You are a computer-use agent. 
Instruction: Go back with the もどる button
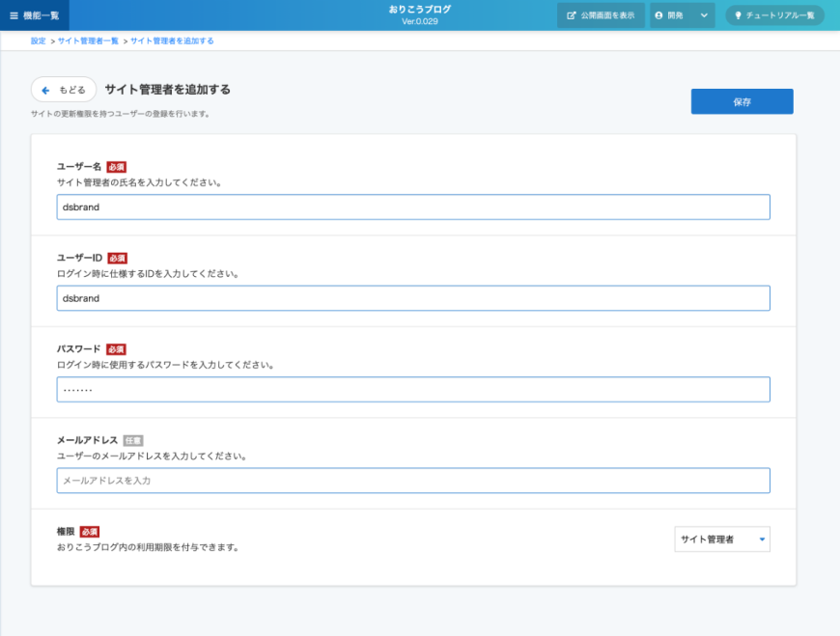64,90
